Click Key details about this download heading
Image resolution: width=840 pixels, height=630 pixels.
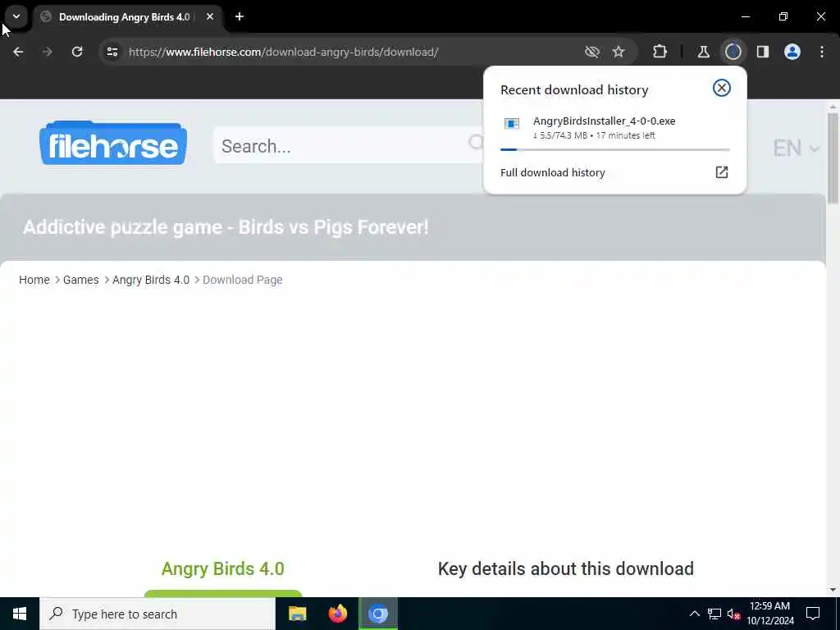tap(566, 568)
